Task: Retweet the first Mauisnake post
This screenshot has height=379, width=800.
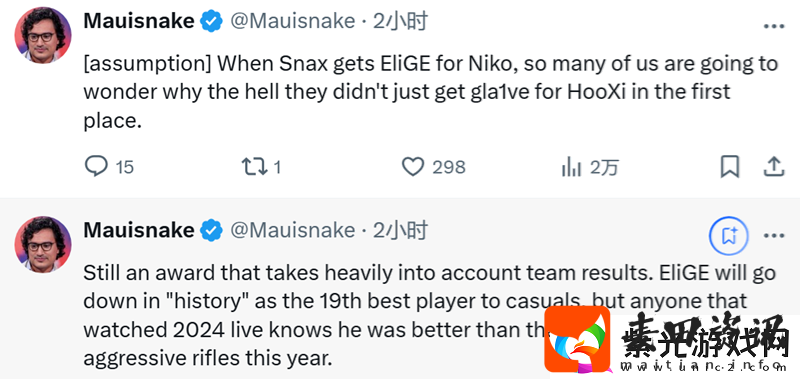Action: click(255, 166)
